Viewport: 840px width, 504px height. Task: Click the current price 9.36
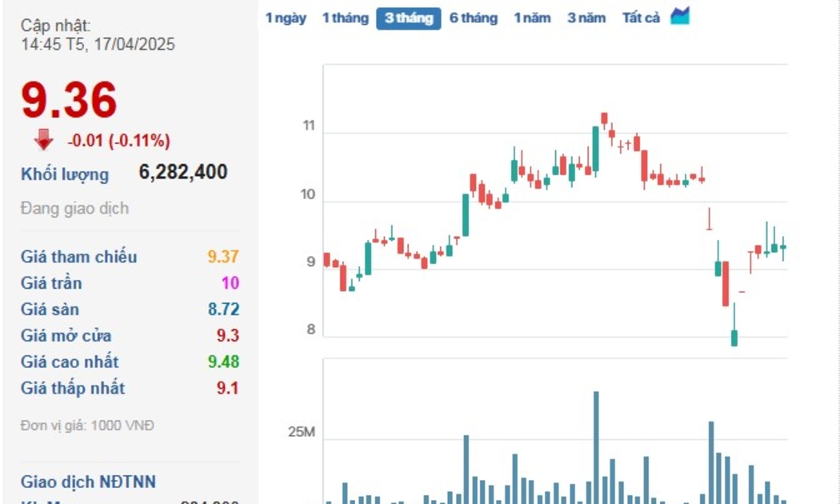[70, 100]
